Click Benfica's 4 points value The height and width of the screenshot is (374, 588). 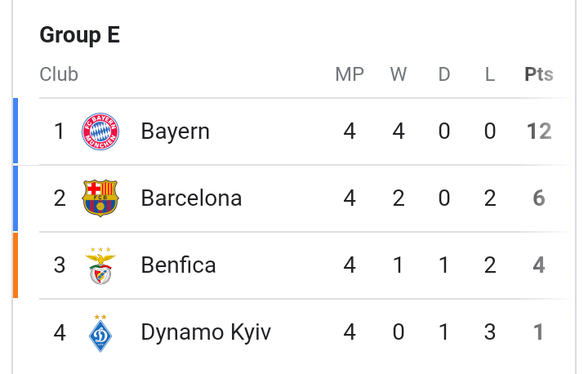point(539,265)
